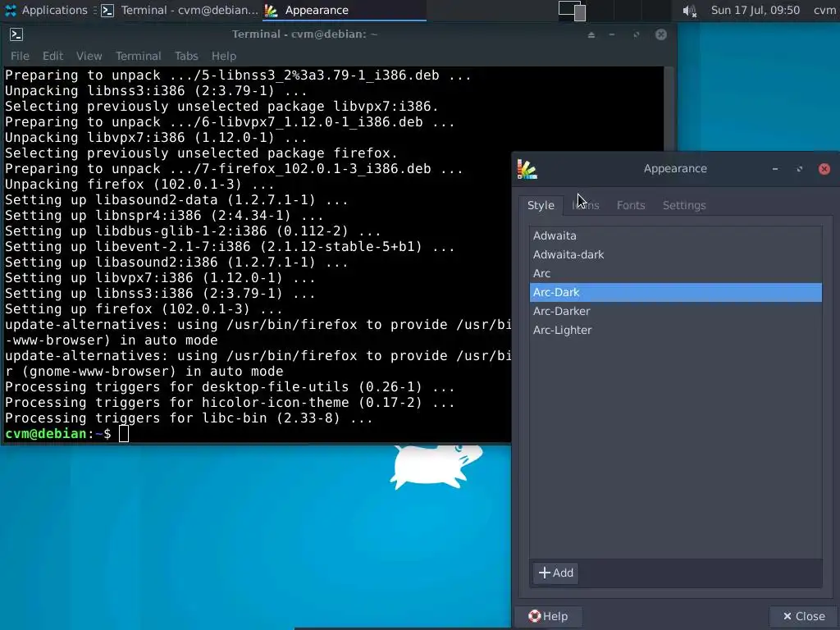Open the Terminal View menu
The width and height of the screenshot is (840, 630).
click(x=89, y=56)
